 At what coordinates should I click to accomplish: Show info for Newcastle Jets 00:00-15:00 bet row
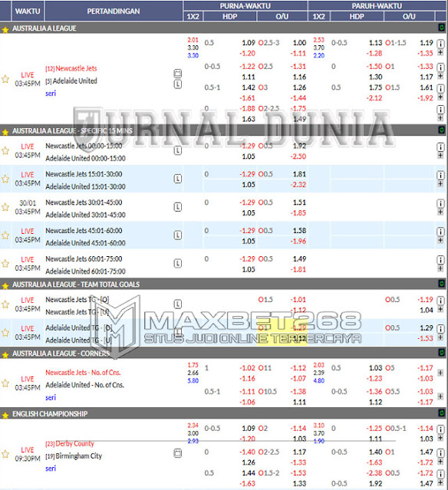(440, 147)
